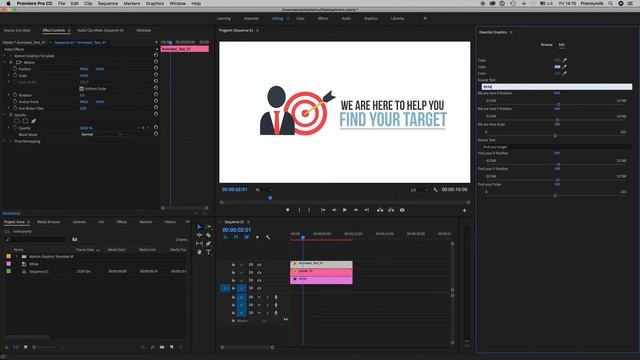Open program monitor settings wrench
Screen dimensions: 640x360
tap(435, 190)
